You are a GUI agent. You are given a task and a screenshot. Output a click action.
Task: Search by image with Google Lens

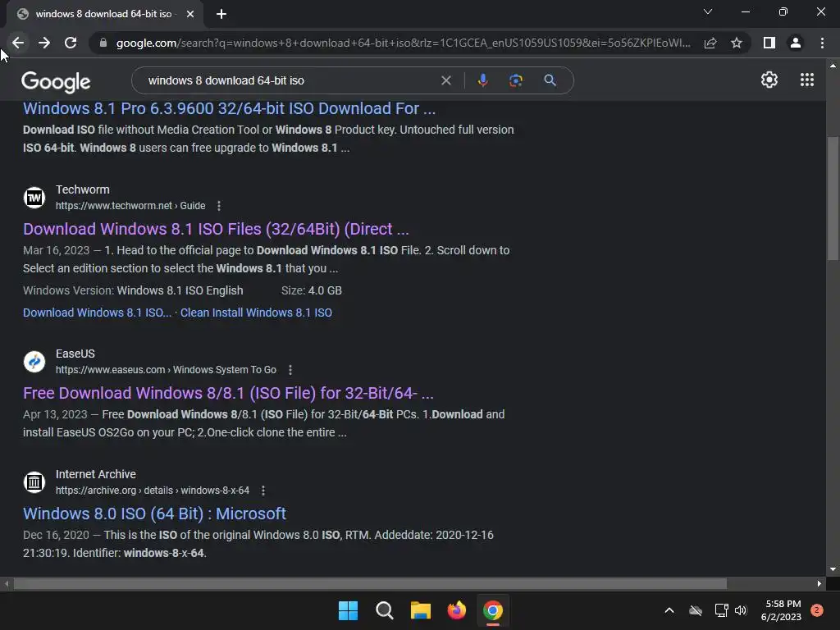pyautogui.click(x=515, y=80)
